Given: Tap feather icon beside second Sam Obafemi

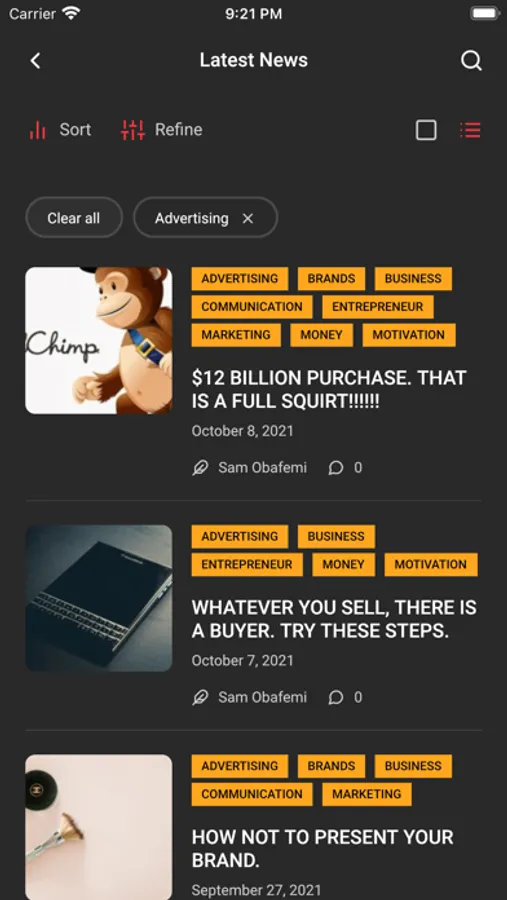Looking at the screenshot, I should pyautogui.click(x=200, y=697).
